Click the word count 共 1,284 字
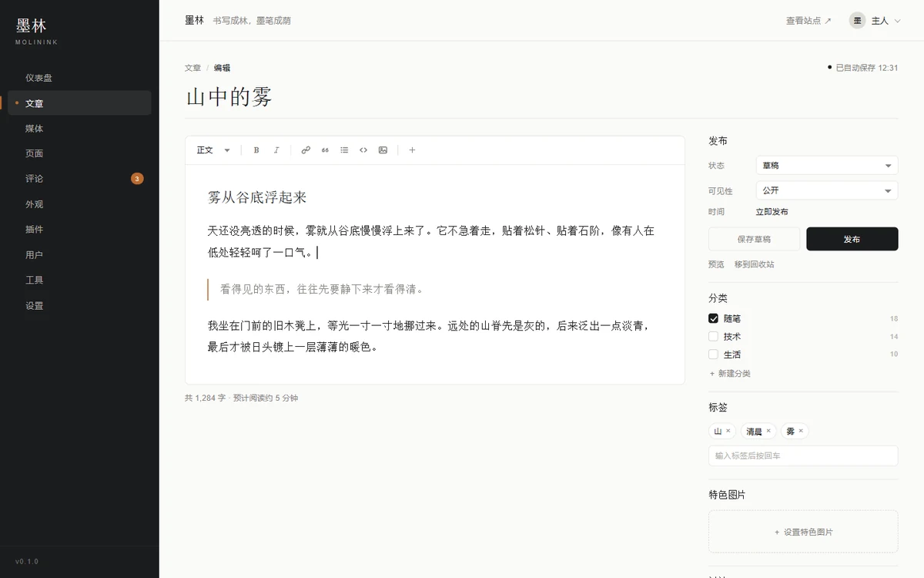 (x=206, y=398)
